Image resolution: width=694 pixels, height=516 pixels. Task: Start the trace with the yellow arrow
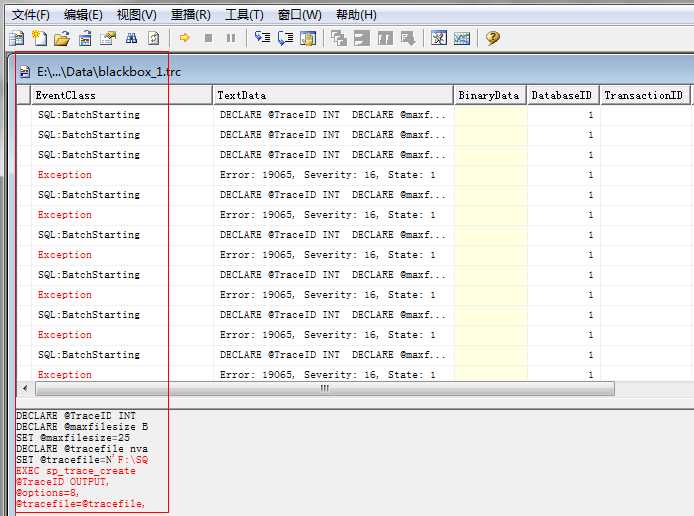point(185,38)
